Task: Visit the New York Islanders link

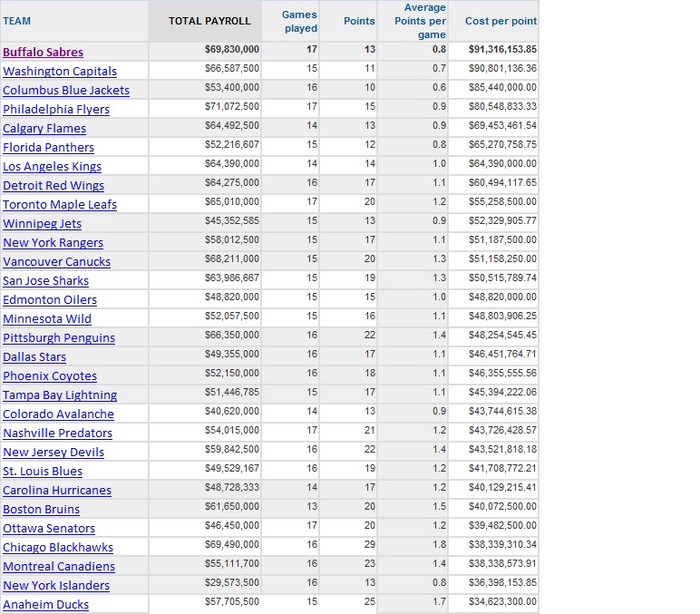Action: click(x=56, y=585)
